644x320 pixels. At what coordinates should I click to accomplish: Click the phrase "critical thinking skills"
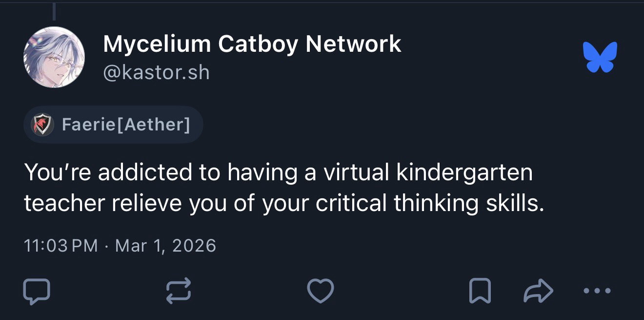coord(429,203)
